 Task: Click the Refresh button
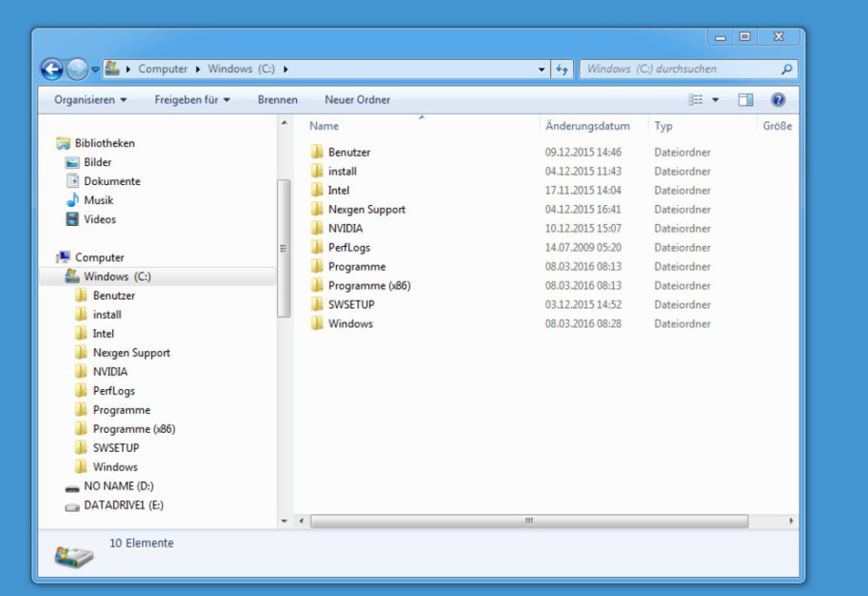[562, 69]
